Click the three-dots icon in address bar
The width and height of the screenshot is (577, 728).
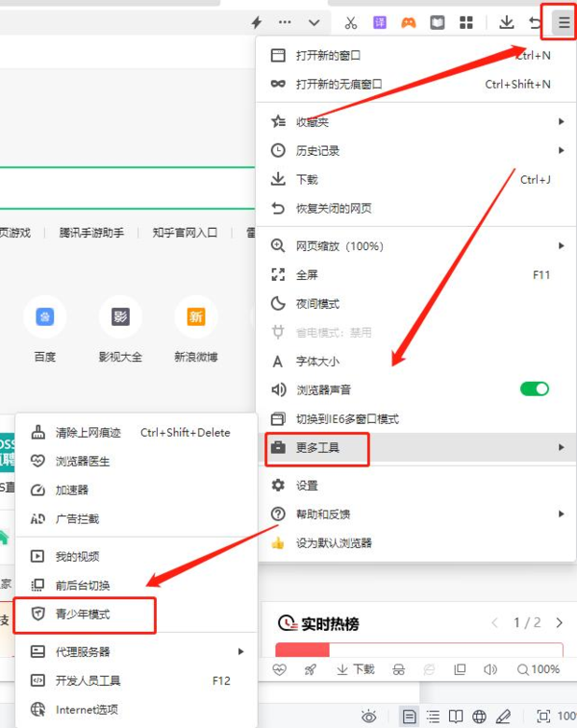click(x=285, y=22)
